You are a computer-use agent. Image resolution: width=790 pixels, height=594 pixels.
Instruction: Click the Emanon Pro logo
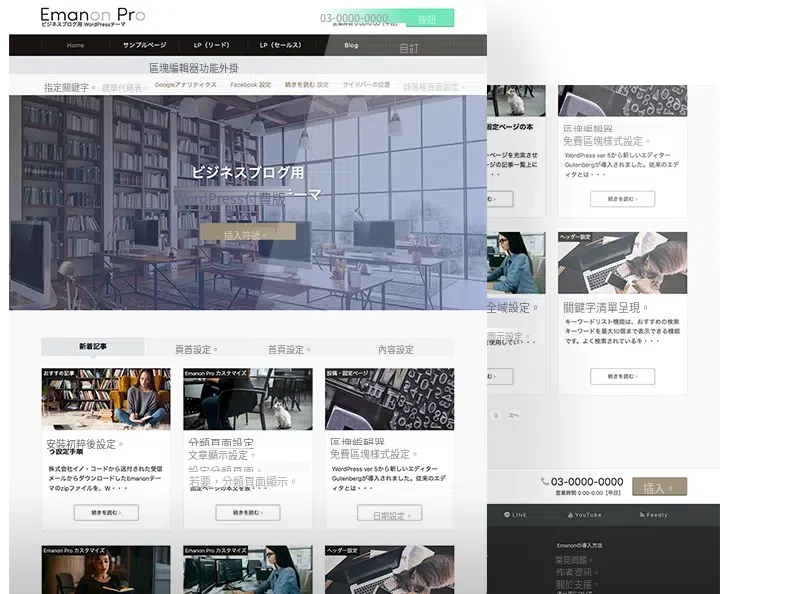93,17
